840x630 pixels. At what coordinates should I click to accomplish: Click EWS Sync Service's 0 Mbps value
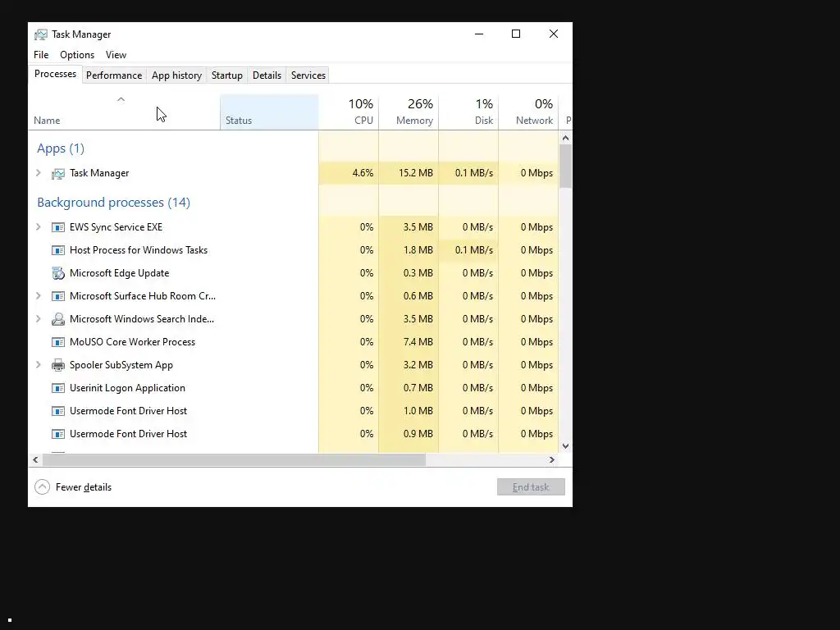(536, 227)
